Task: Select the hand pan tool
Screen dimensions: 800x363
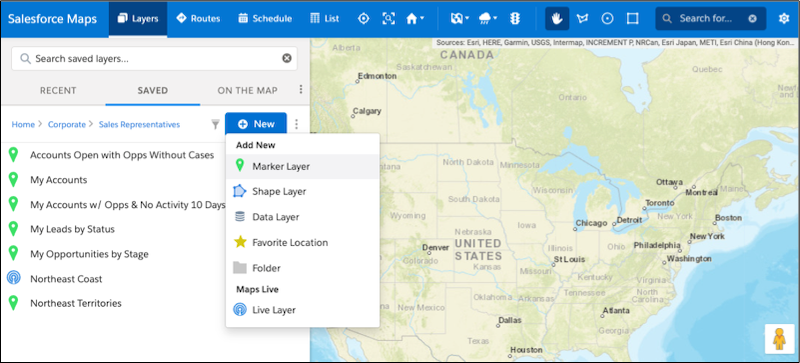Action: [x=557, y=19]
